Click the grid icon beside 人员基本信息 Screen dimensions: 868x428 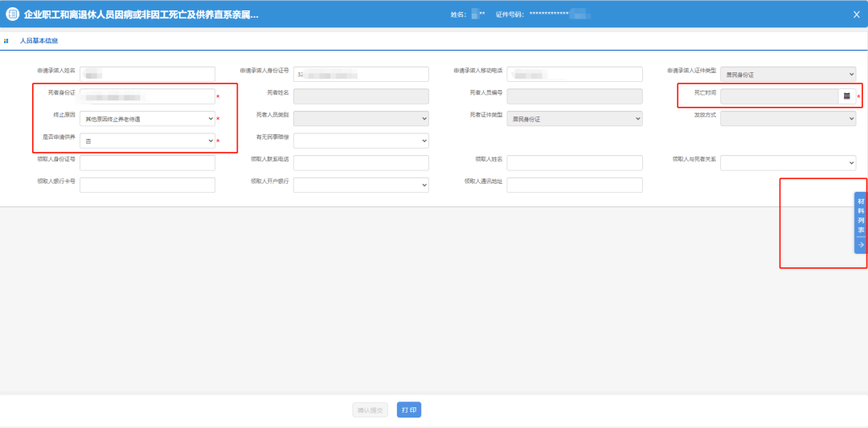tap(6, 41)
